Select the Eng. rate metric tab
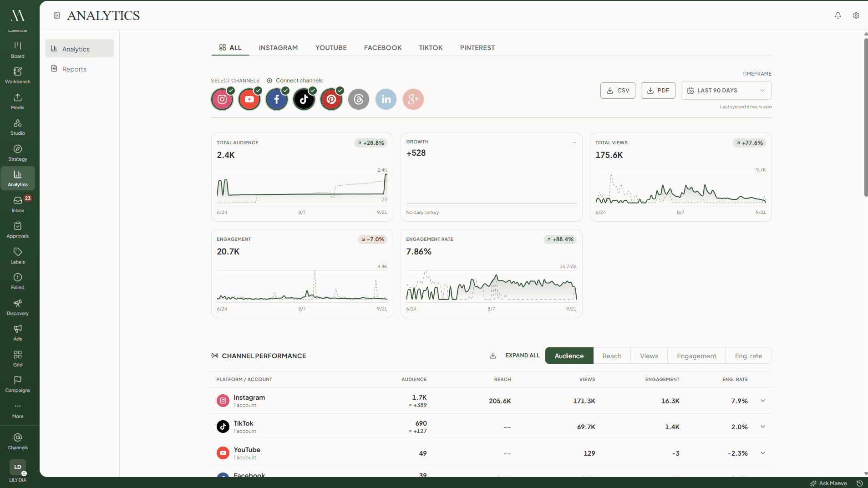The width and height of the screenshot is (868, 488). click(x=748, y=356)
